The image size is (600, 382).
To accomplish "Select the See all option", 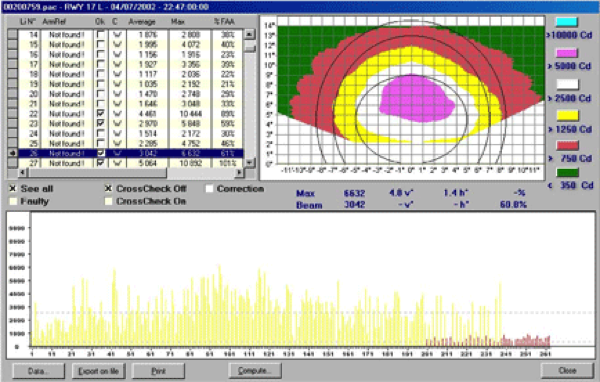I will click(x=13, y=189).
